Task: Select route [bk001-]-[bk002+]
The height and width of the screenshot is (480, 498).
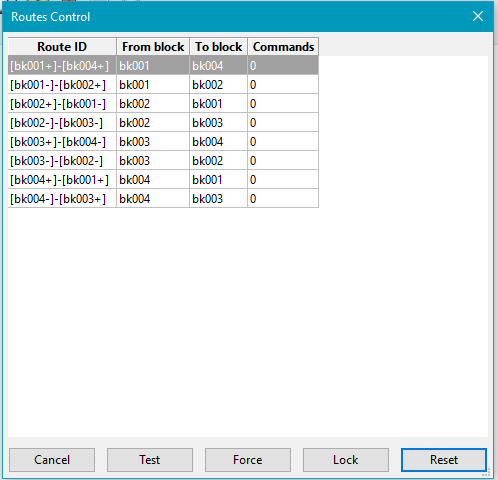Action: coord(163,85)
